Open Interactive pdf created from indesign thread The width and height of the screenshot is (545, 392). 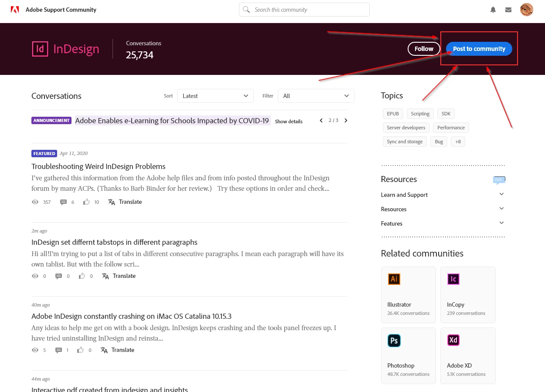pos(109,389)
